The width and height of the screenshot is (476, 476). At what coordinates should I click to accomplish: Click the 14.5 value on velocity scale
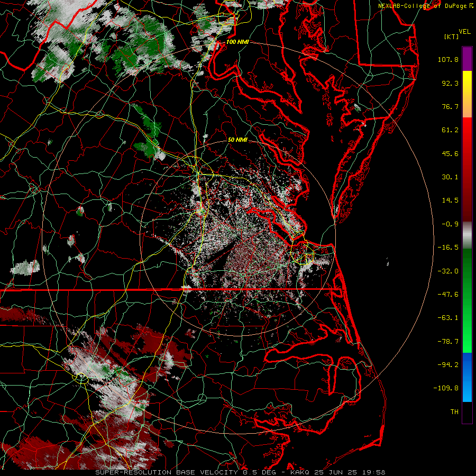(450, 200)
